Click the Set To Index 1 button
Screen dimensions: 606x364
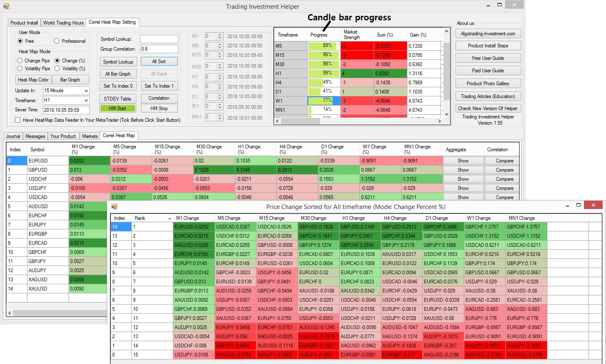click(x=159, y=86)
